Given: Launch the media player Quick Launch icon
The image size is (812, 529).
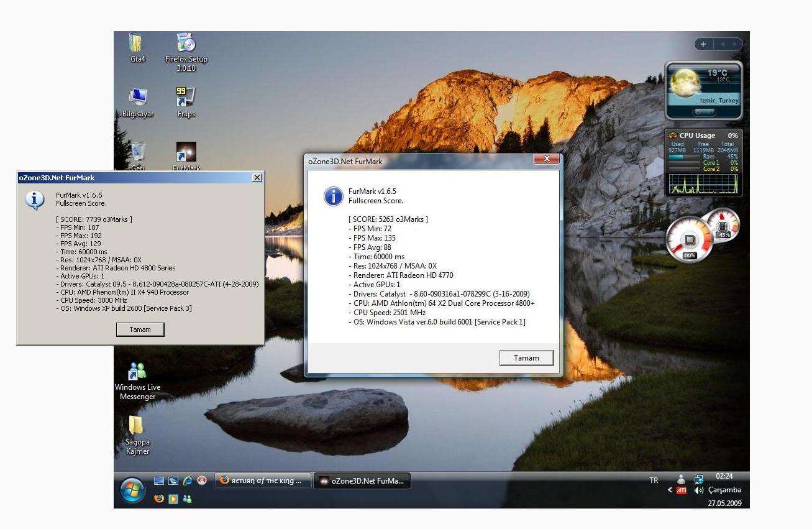Looking at the screenshot, I should point(173,499).
